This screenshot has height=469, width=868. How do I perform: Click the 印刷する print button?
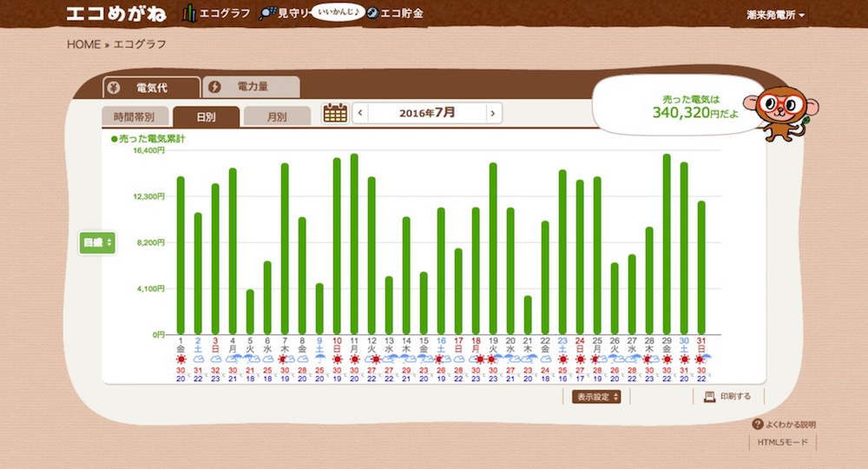click(x=727, y=396)
